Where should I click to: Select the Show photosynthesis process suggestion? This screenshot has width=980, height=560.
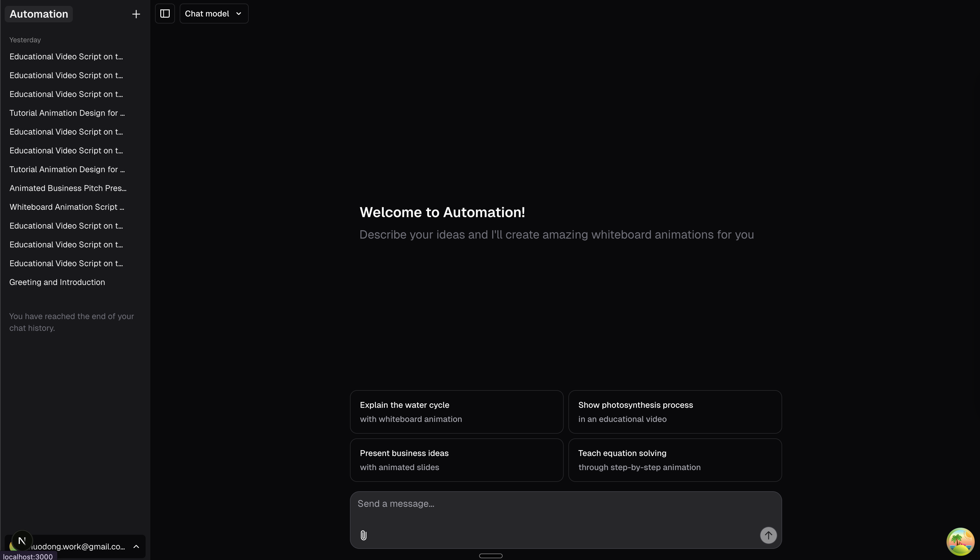[674, 412]
